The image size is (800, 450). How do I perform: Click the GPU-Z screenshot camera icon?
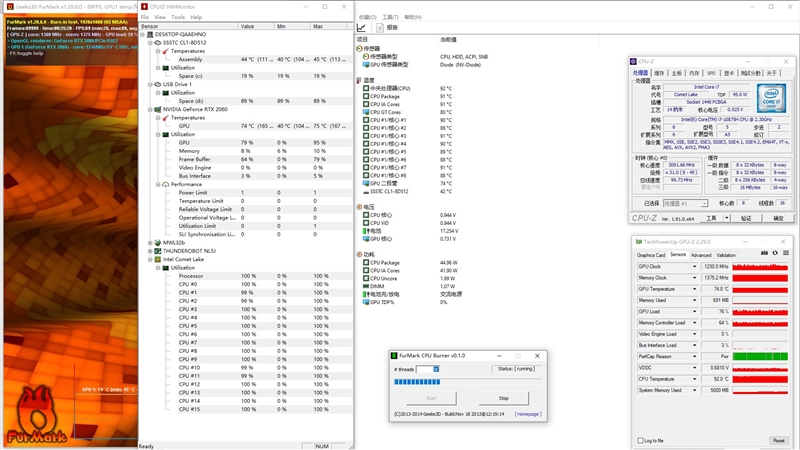coord(764,253)
